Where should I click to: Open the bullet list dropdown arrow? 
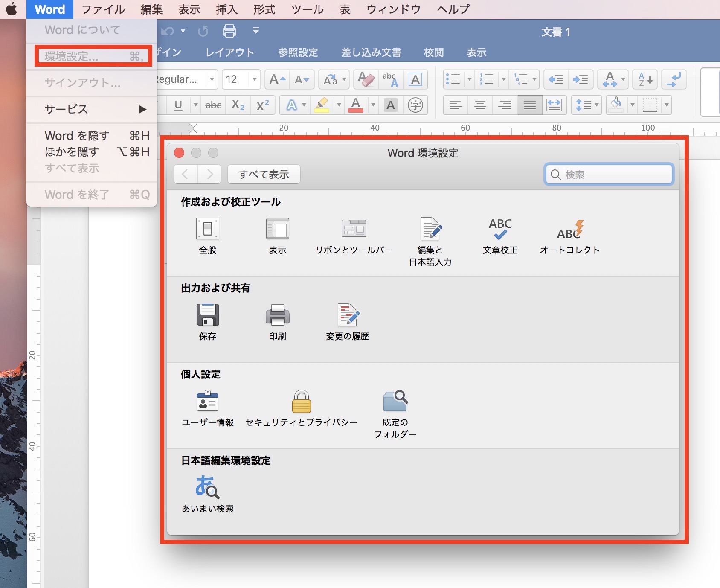[x=470, y=79]
